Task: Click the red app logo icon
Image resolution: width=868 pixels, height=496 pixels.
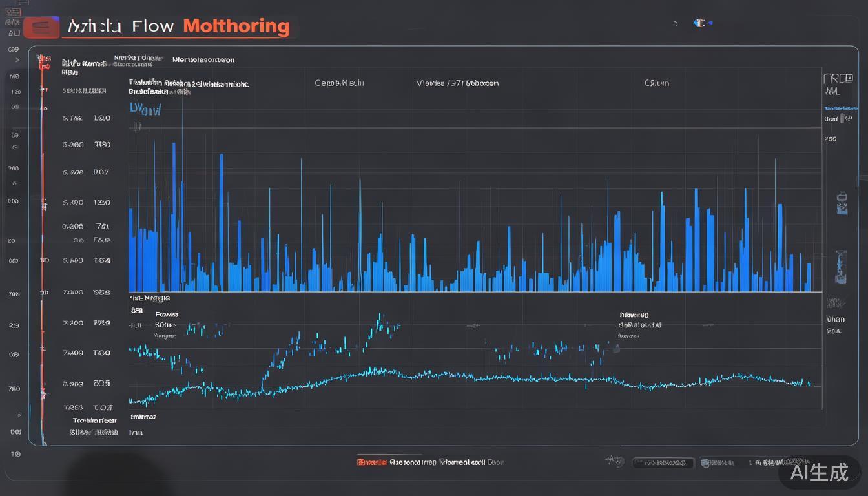Action: point(41,28)
